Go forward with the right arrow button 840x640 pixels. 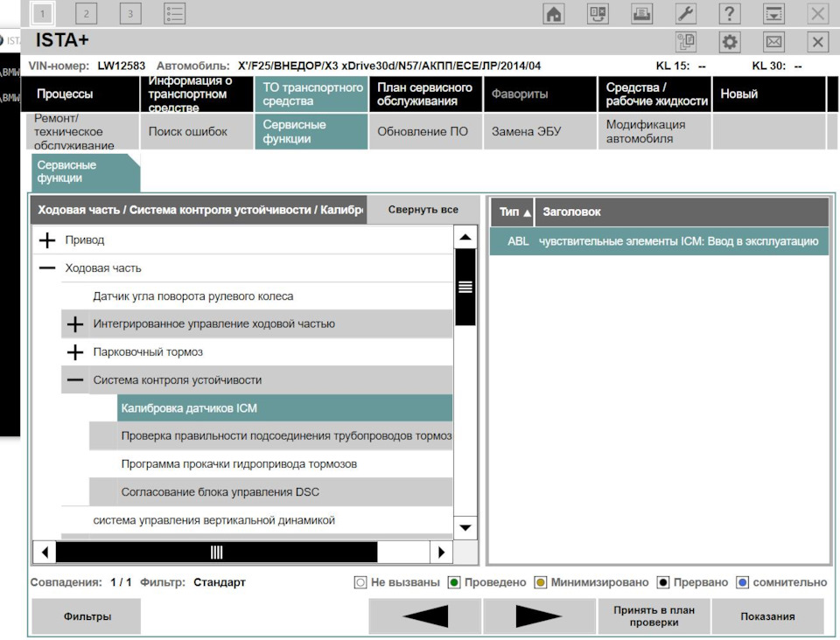pos(539,616)
